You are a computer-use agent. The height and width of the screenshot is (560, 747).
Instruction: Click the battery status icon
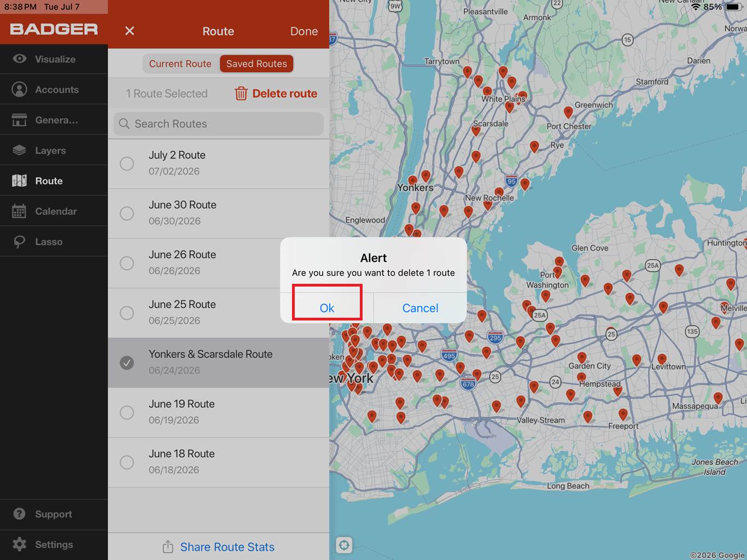[x=734, y=7]
